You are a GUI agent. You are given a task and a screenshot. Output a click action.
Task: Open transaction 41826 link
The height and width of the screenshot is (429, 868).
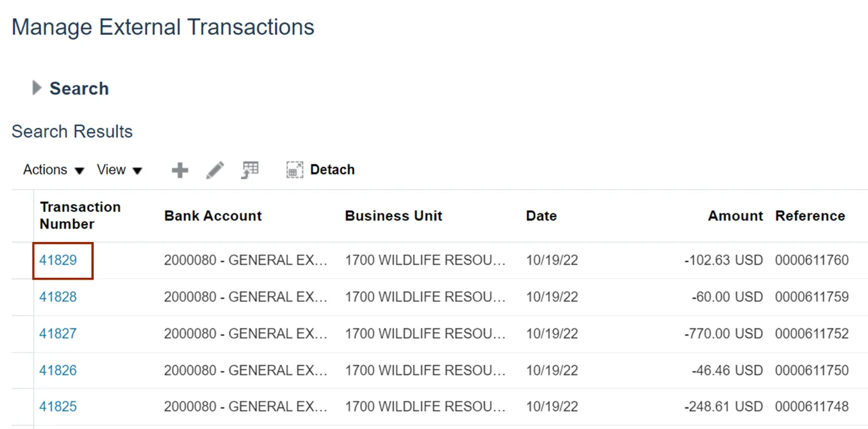[x=58, y=371]
